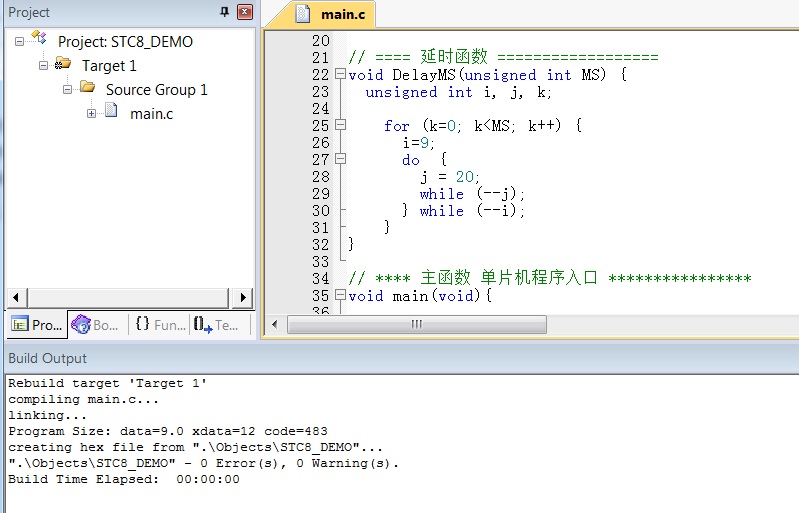This screenshot has height=513, width=799.
Task: Collapse the Project: STC8_DEMO tree node
Action: [x=19, y=41]
